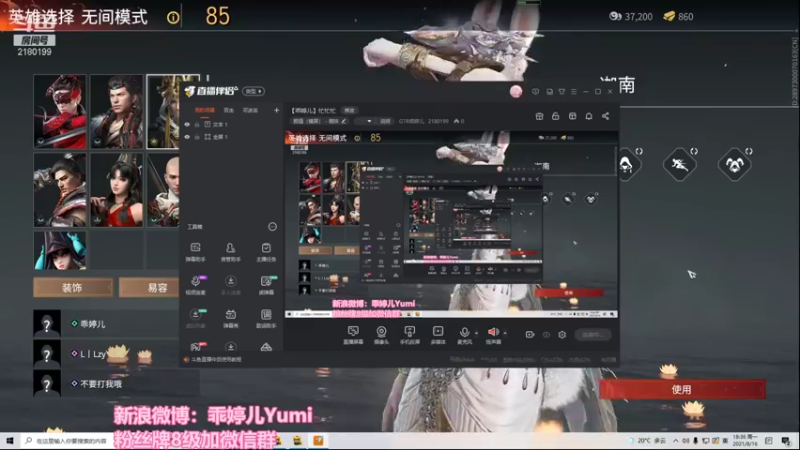Select the 全屏 1 source row
The width and height of the screenshot is (800, 450).
point(231,137)
